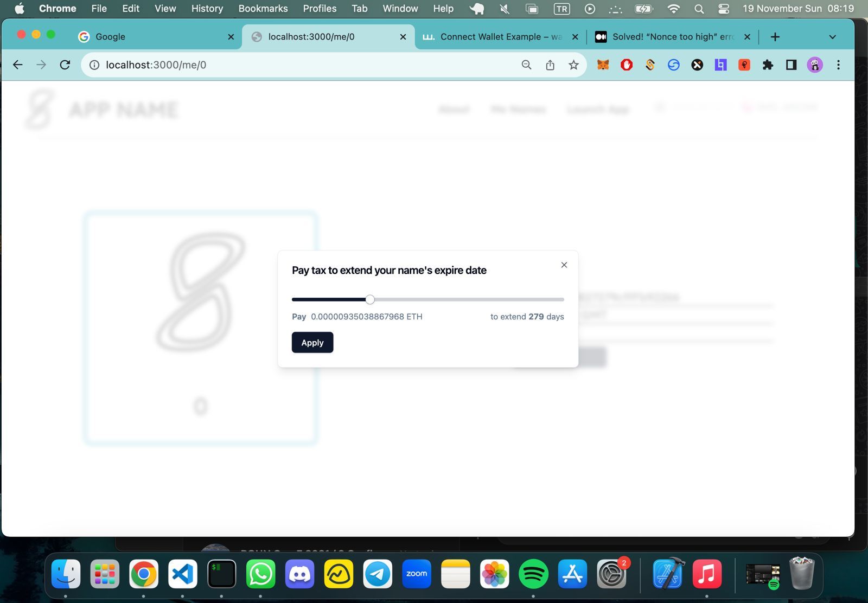Open Spotify from the Dock
The width and height of the screenshot is (868, 603).
[534, 574]
